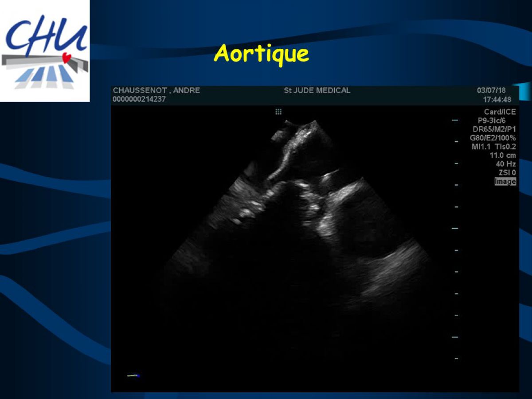Click the CHU hospital logo

(x=45, y=51)
